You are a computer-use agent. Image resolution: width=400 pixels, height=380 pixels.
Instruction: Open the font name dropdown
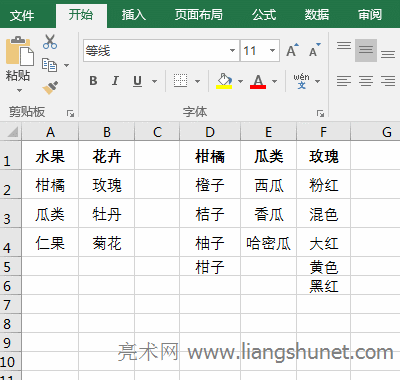tap(232, 51)
